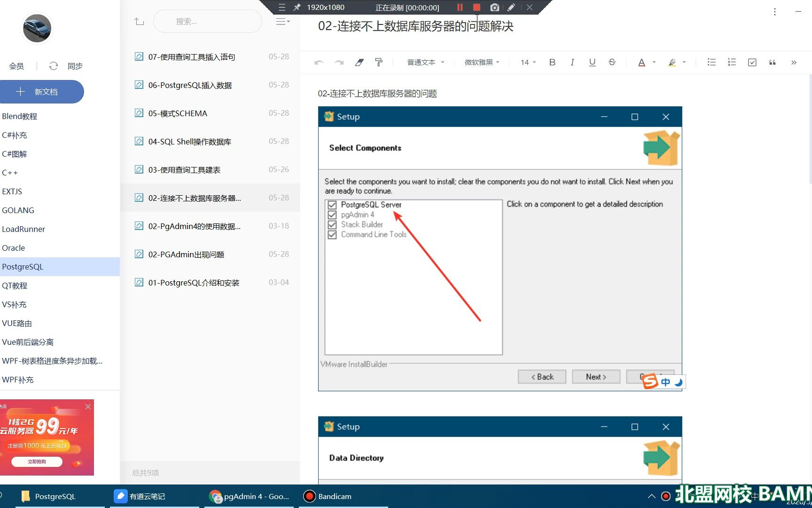Switch to 有道云笔记 in taskbar
Viewport: 812px width, 508px height.
155,496
